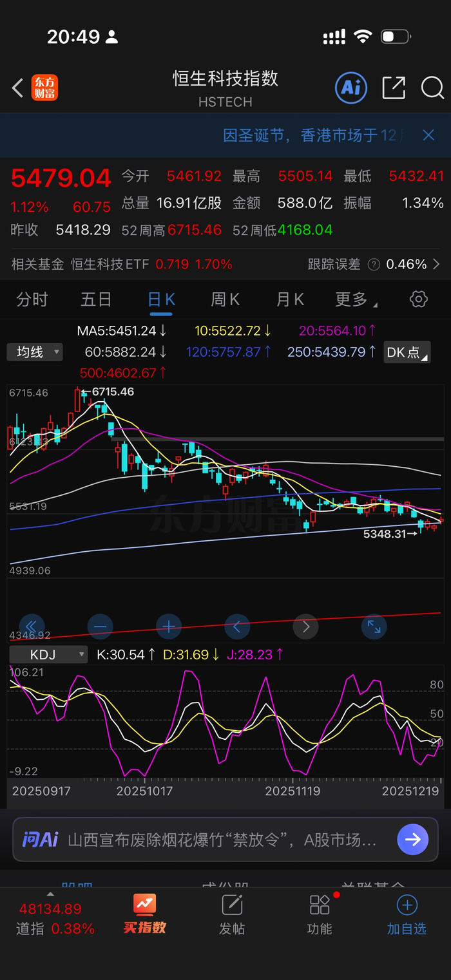The width and height of the screenshot is (451, 980).
Task: Tap the MA 60:5882.24 label
Action: click(x=126, y=352)
